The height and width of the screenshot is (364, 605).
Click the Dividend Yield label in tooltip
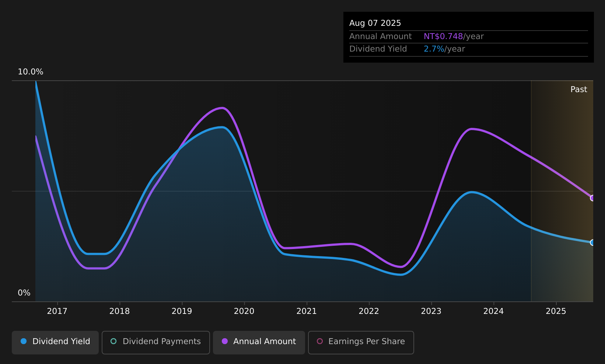[378, 49]
